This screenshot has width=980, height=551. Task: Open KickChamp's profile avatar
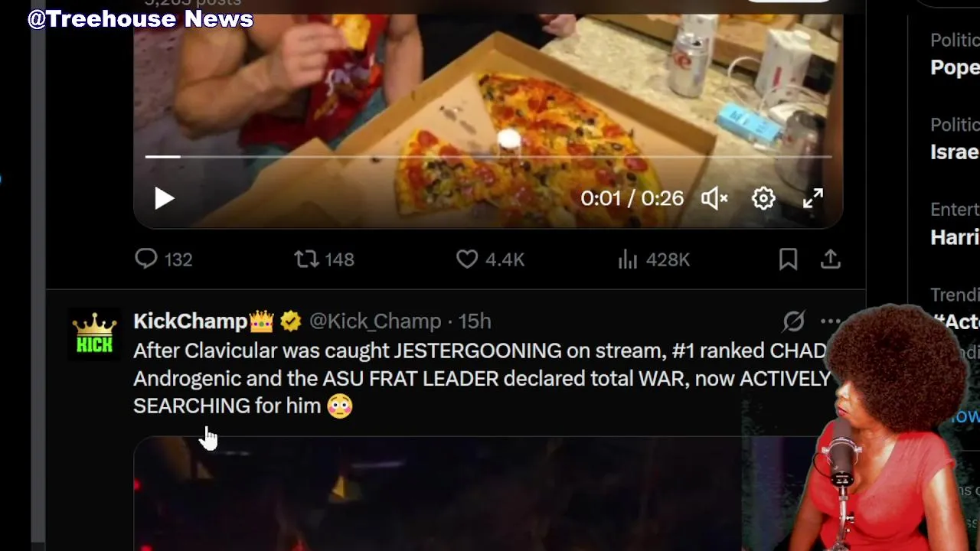click(94, 334)
